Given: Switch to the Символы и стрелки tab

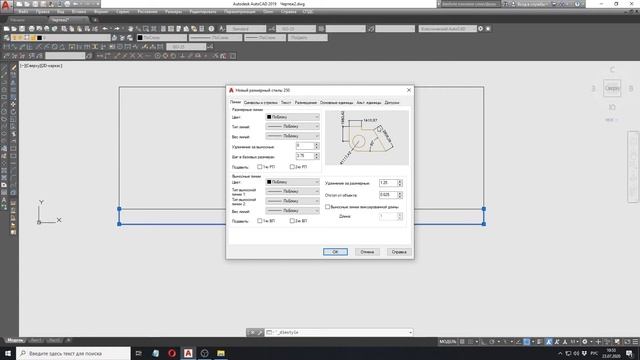Looking at the screenshot, I should (260, 102).
